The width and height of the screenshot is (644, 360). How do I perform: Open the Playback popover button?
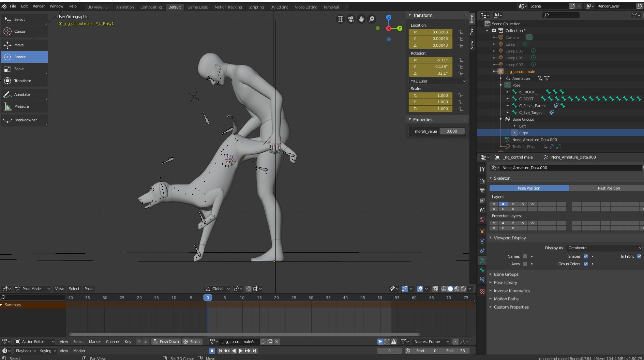pos(26,351)
